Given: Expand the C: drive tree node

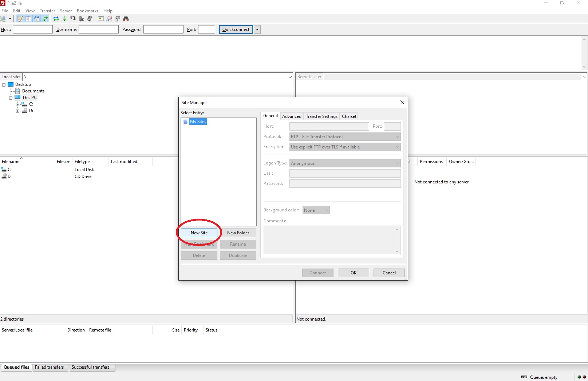Looking at the screenshot, I should (18, 104).
